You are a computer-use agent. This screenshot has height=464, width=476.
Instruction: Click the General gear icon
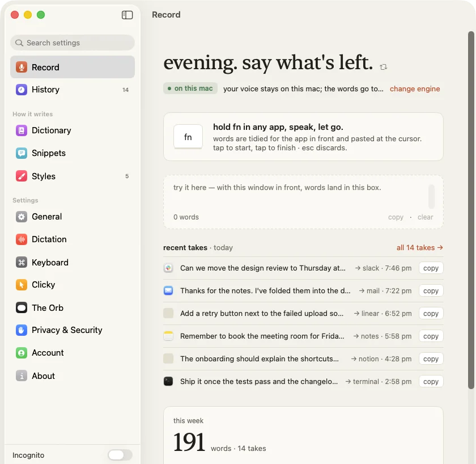(22, 217)
